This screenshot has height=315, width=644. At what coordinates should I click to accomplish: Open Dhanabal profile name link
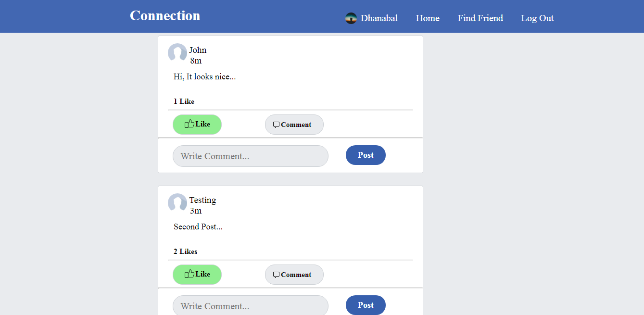coord(379,18)
